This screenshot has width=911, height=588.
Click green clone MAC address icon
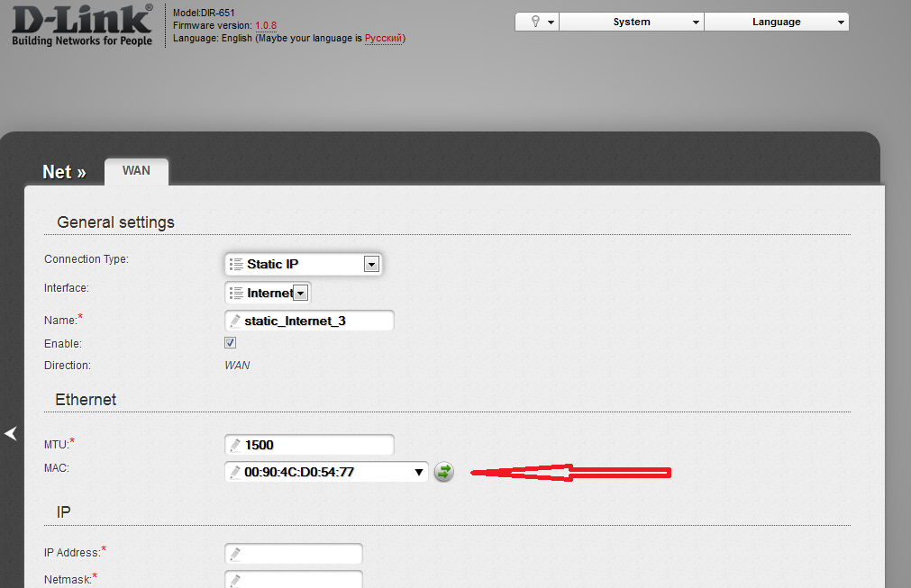tap(444, 472)
